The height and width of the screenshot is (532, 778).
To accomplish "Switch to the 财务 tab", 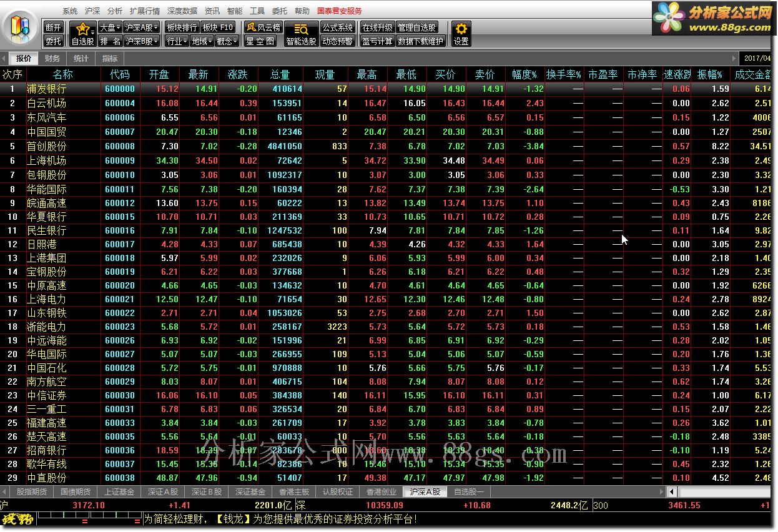I will [x=52, y=59].
